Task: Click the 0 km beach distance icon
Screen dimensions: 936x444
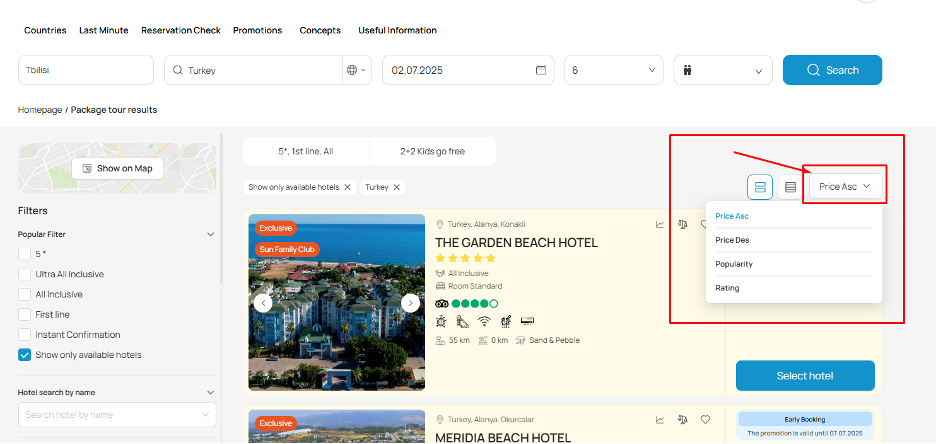Action: 483,341
